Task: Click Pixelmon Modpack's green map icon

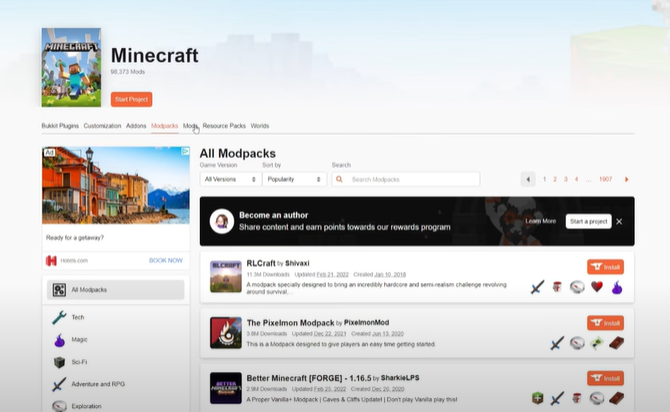Action: point(597,343)
